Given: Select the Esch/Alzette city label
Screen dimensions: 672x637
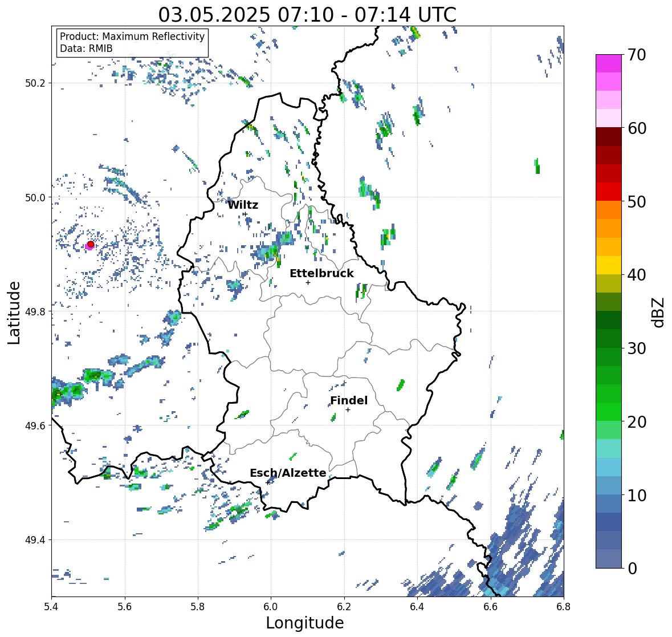Looking at the screenshot, I should pos(288,473).
